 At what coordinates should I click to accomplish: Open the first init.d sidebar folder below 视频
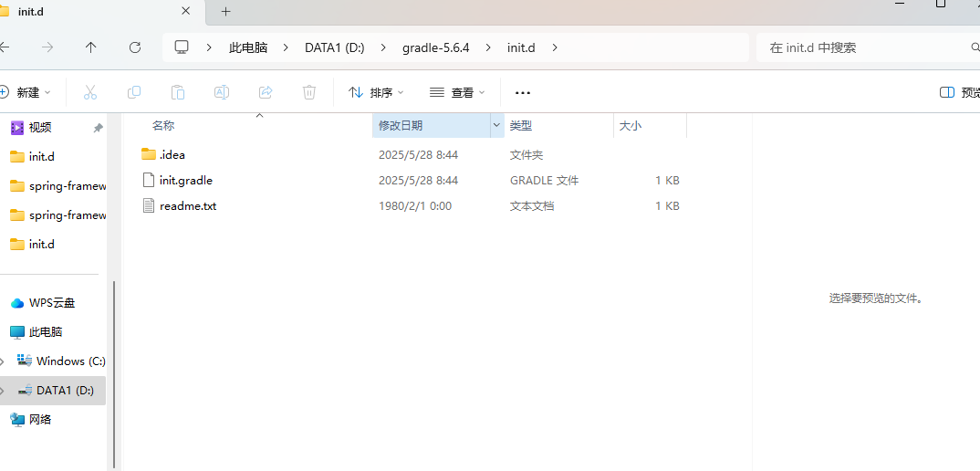(41, 156)
